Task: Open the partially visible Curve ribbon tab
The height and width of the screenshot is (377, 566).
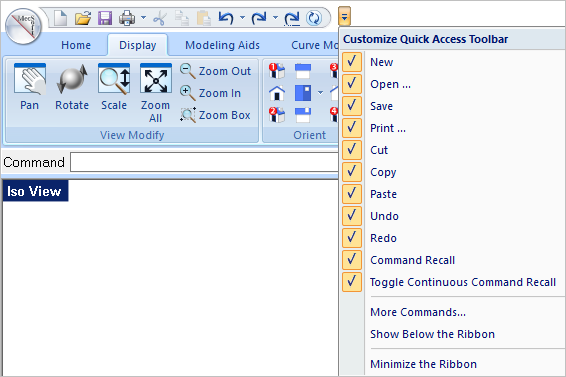Action: click(x=314, y=45)
